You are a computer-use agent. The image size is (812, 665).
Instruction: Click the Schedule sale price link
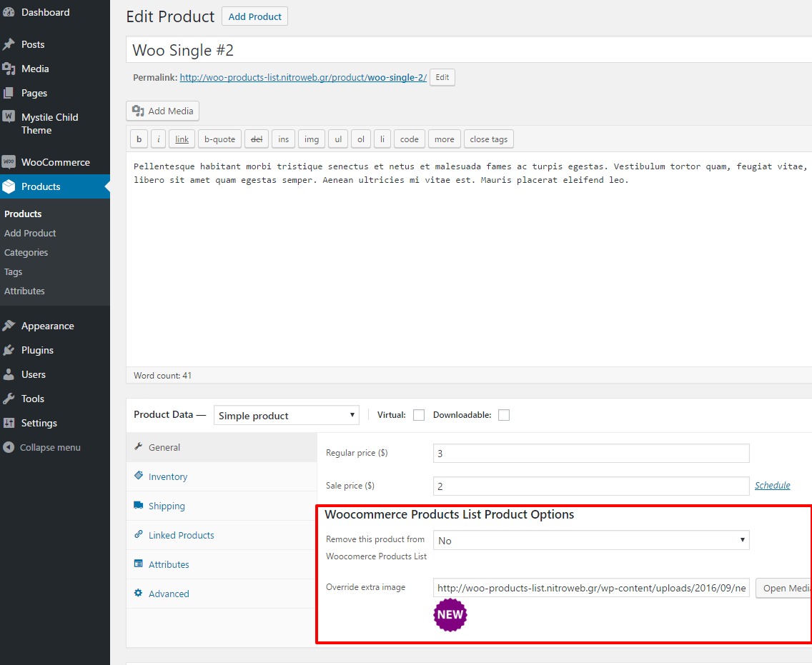[x=772, y=486]
